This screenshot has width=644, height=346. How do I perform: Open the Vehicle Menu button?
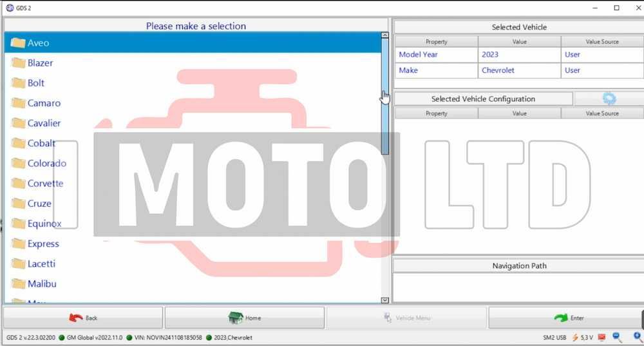tap(406, 318)
